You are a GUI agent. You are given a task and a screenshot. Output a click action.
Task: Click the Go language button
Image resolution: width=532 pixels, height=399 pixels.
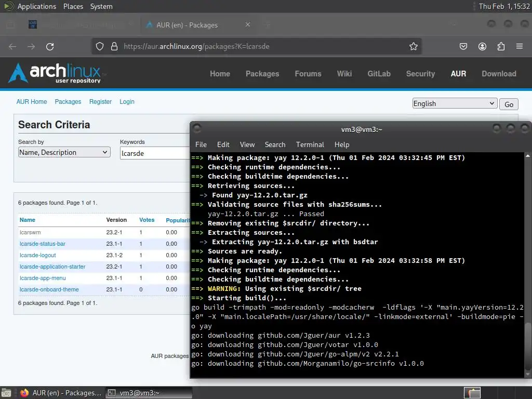point(509,104)
